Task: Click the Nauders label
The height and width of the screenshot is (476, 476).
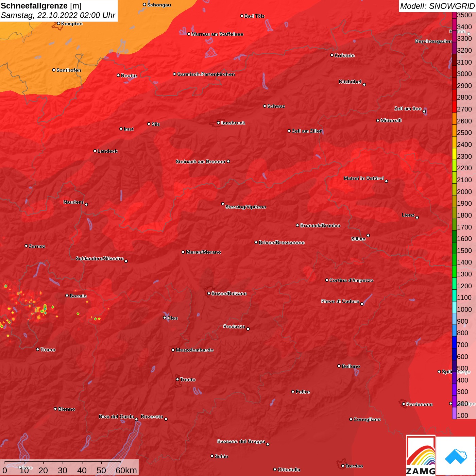Action: [x=73, y=202]
